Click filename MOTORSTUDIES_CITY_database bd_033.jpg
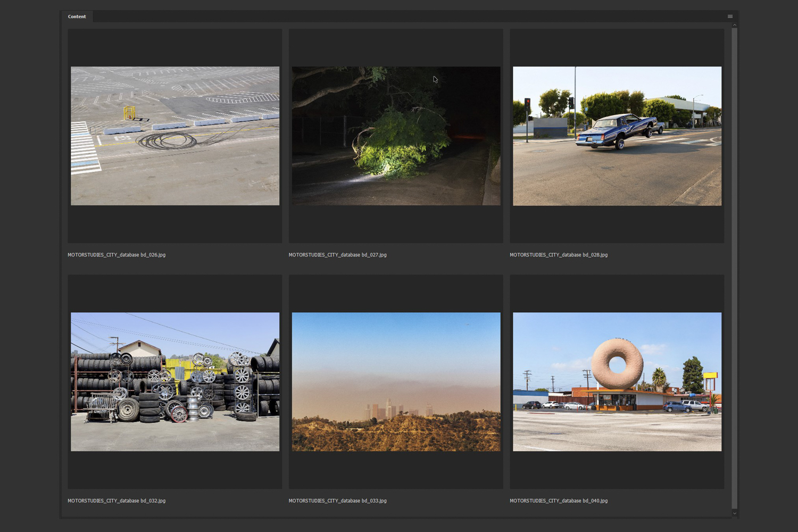Screen dimensions: 798x532 [x=337, y=501]
